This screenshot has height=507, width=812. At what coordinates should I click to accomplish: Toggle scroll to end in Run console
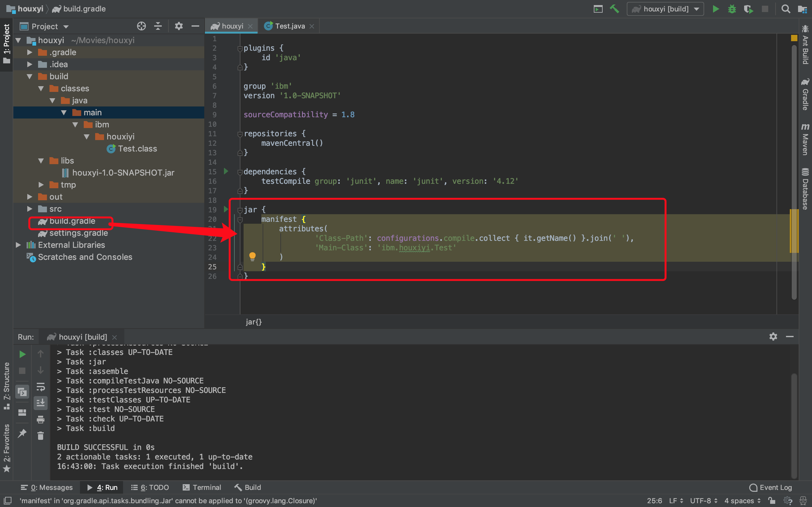pyautogui.click(x=41, y=403)
